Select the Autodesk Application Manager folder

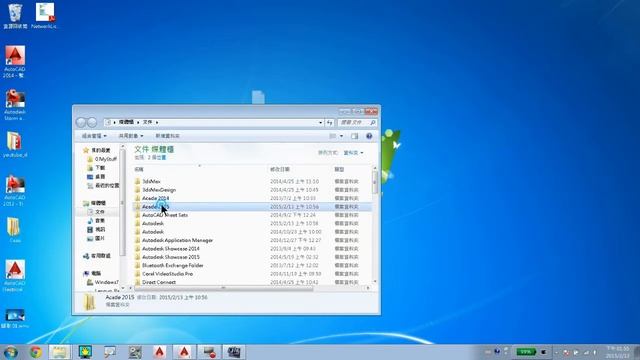pos(252,240)
